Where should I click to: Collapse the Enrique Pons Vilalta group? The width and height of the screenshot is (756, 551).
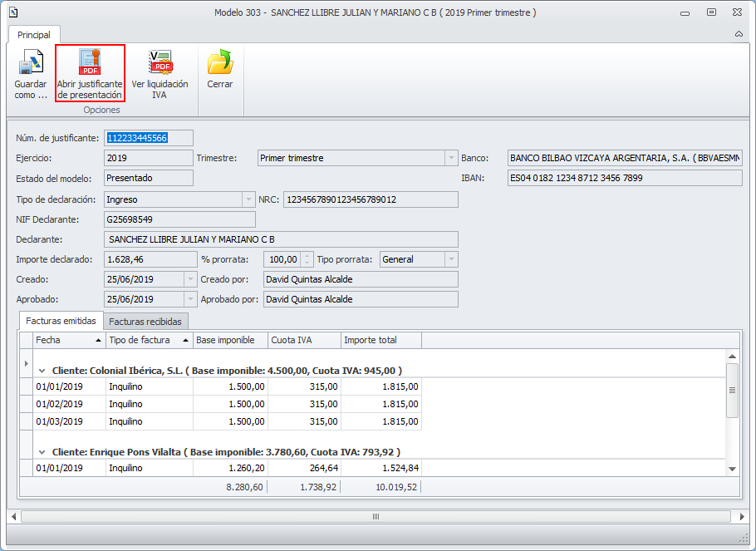tap(42, 452)
